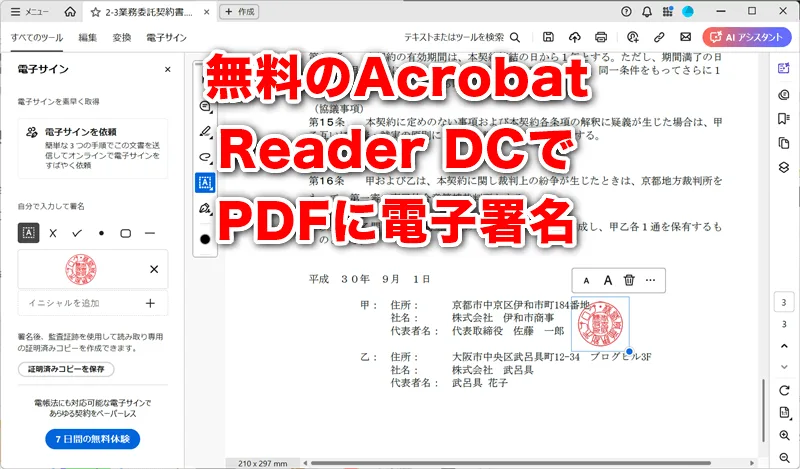Open the AI アシスタント button
Screen dimensions: 800x469
click(x=746, y=37)
